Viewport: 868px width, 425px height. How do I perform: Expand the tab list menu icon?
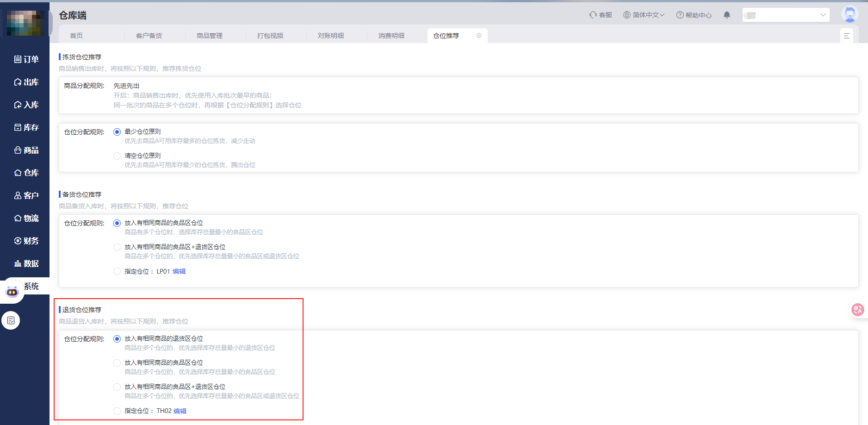point(846,36)
